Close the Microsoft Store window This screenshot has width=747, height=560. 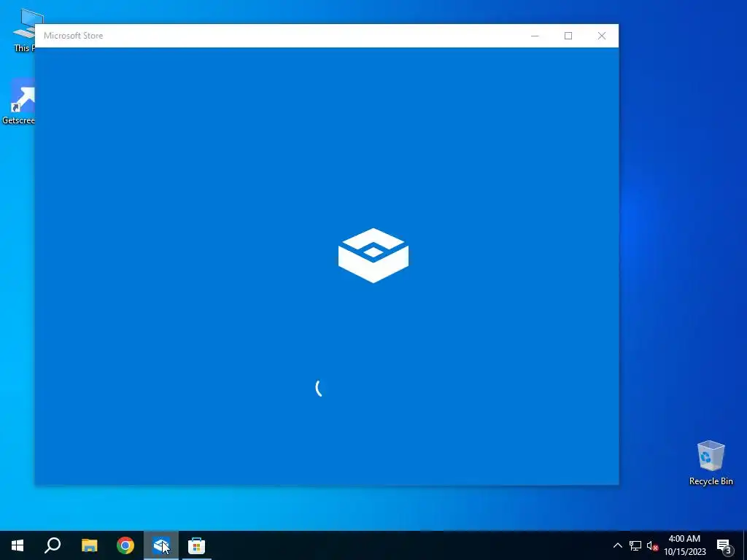click(602, 36)
